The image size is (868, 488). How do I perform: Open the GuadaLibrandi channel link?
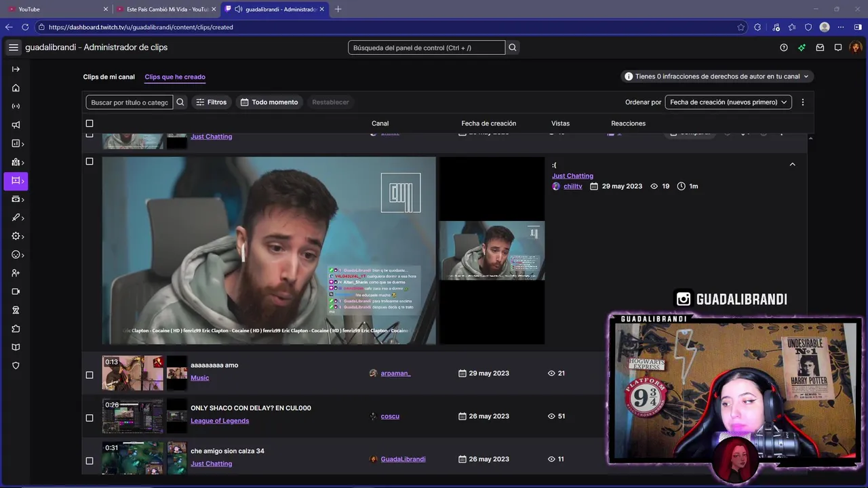coord(403,459)
